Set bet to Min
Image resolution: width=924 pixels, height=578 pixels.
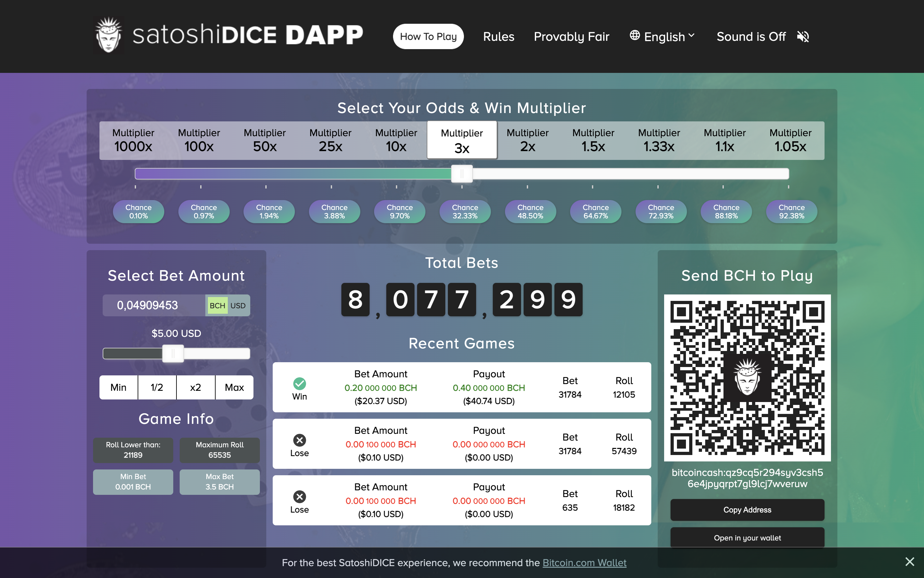tap(118, 387)
